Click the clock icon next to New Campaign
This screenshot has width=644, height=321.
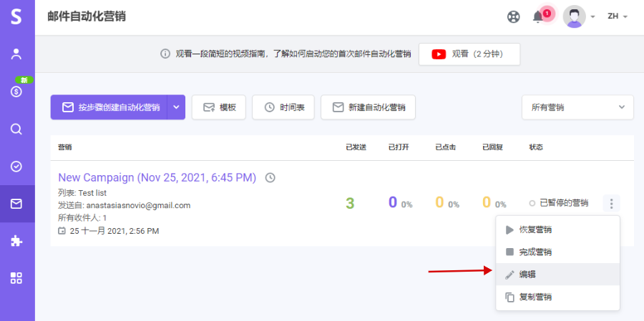270,178
